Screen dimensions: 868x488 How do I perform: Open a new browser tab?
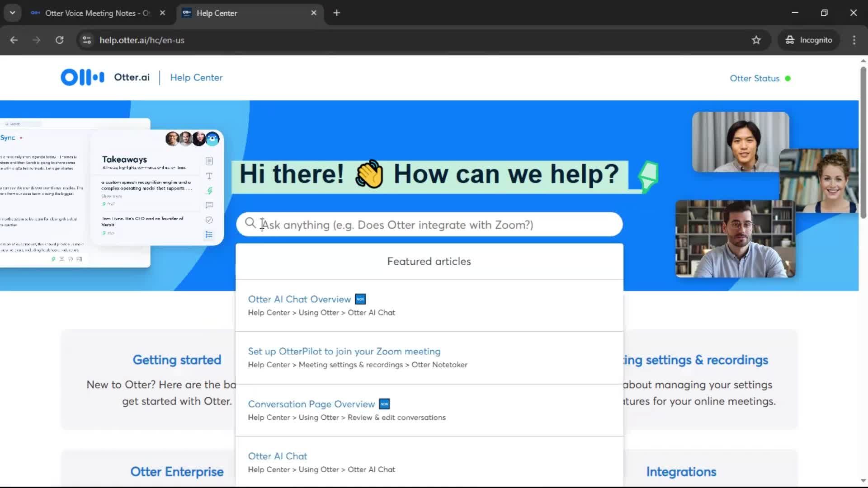(336, 13)
